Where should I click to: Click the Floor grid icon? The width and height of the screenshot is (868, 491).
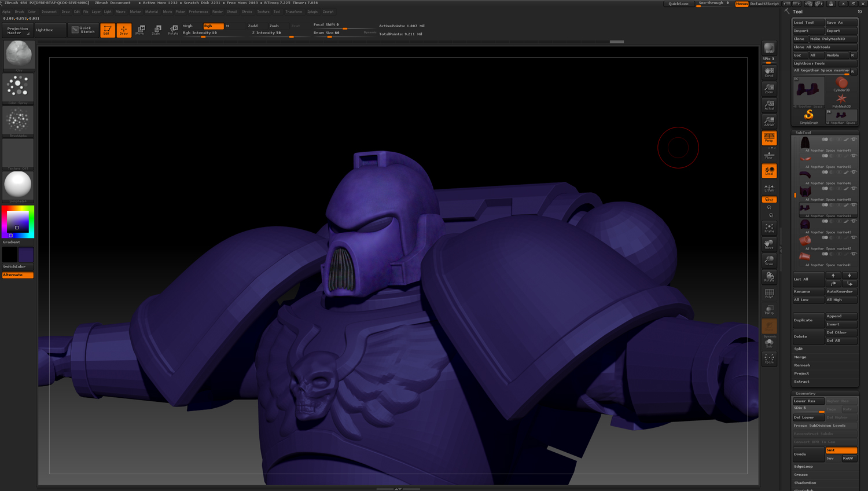[768, 155]
